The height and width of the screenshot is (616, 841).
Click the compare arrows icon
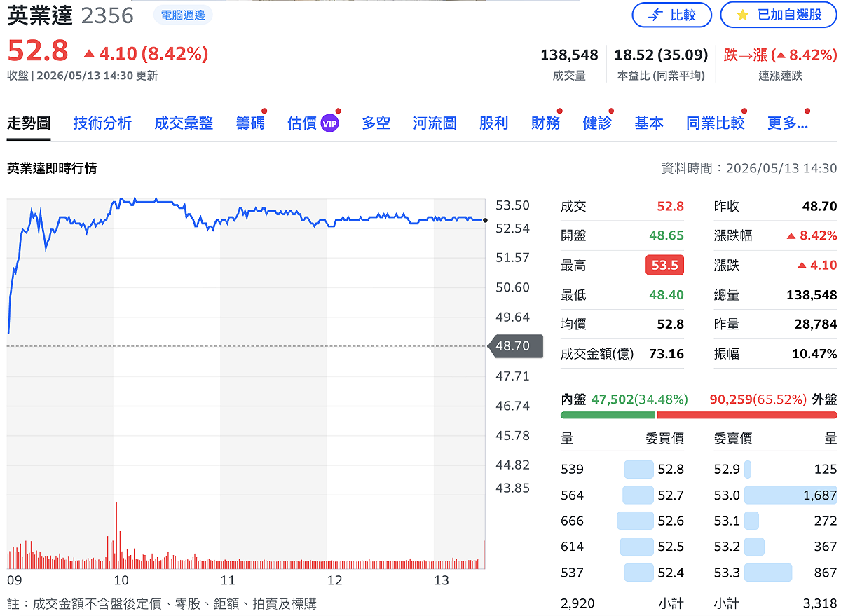click(655, 15)
